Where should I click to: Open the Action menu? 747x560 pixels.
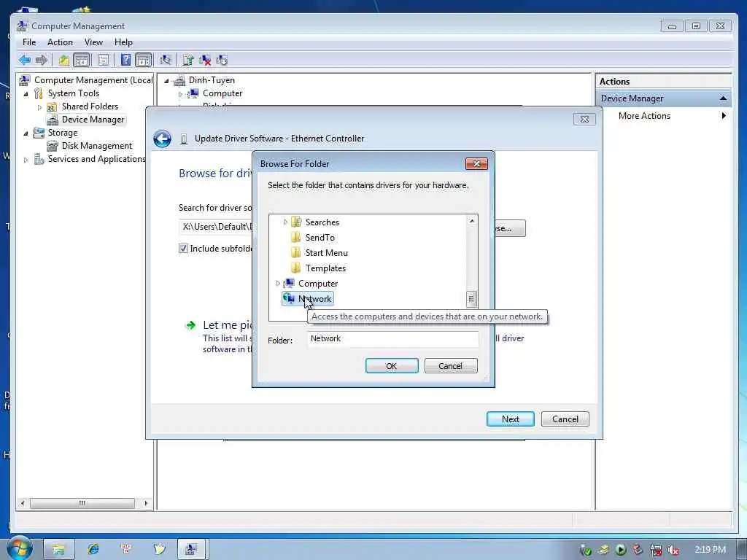point(60,42)
